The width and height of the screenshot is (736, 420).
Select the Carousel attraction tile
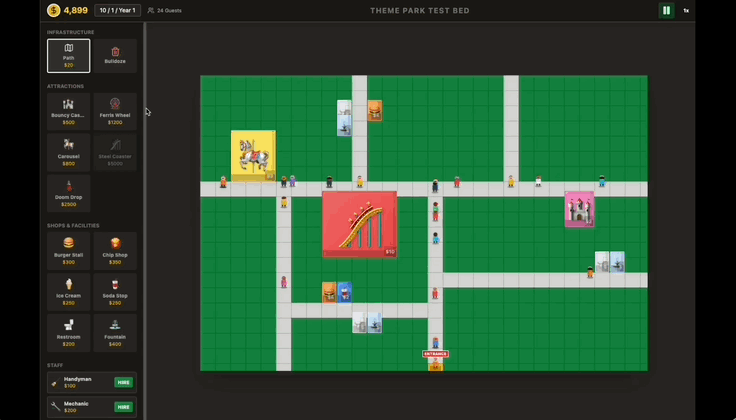[68, 152]
